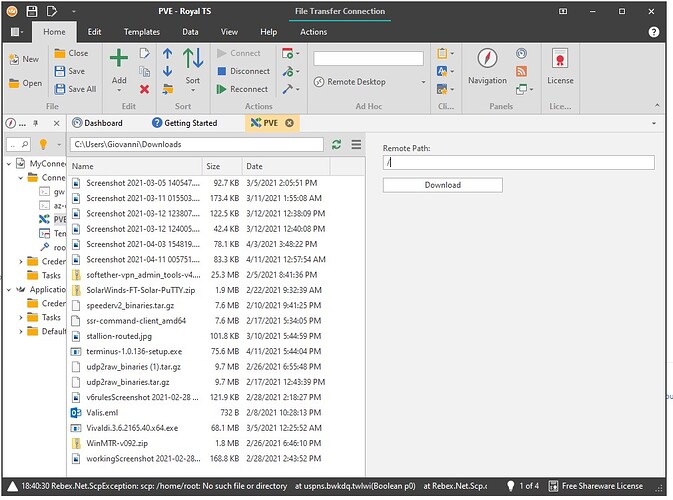This screenshot has width=673, height=500.
Task: Expand the Tasks folder under Application
Action: [x=21, y=317]
